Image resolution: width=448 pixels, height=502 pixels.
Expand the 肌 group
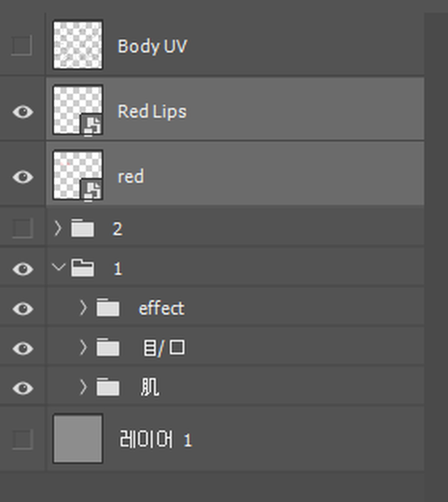pyautogui.click(x=83, y=387)
